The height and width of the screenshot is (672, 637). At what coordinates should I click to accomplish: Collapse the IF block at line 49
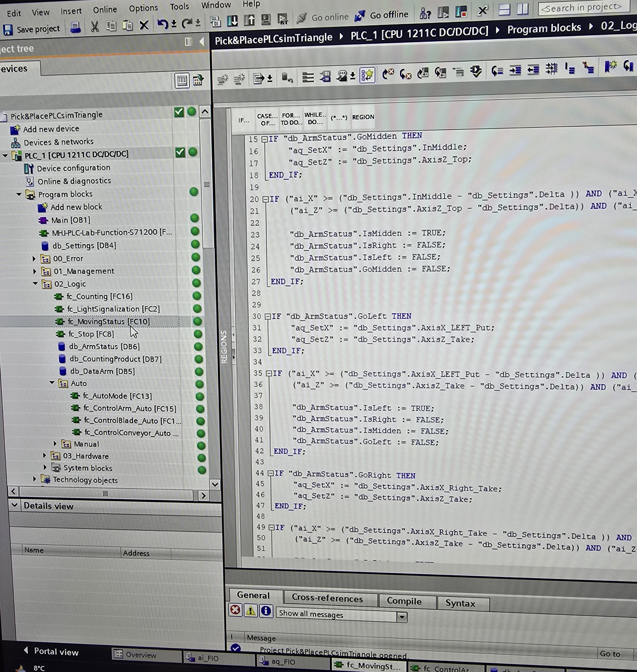[272, 527]
